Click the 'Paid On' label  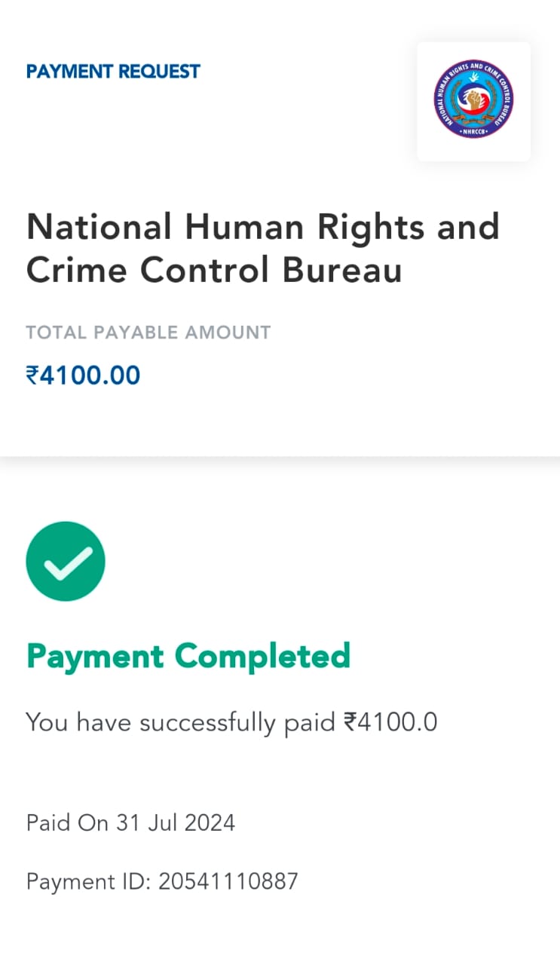pos(68,822)
